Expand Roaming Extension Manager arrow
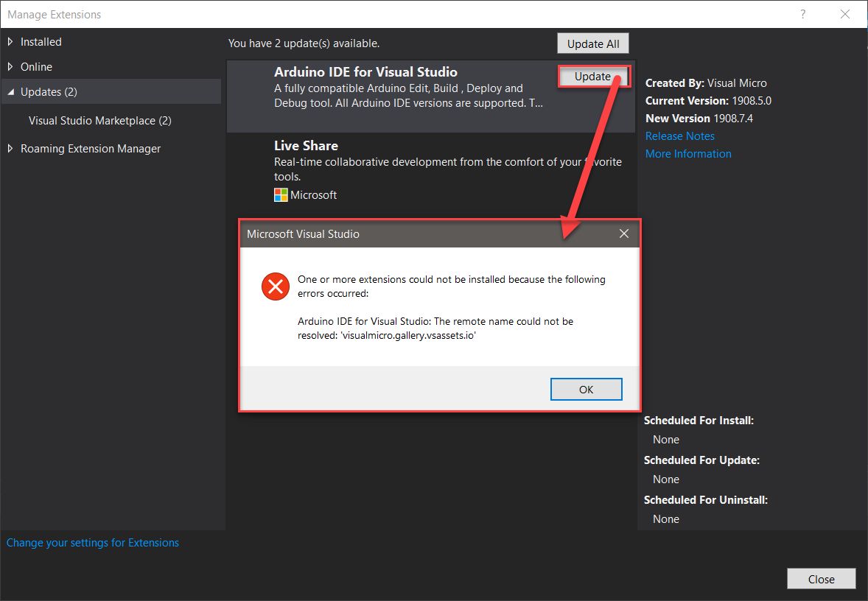Viewport: 868px width, 601px height. pos(10,148)
